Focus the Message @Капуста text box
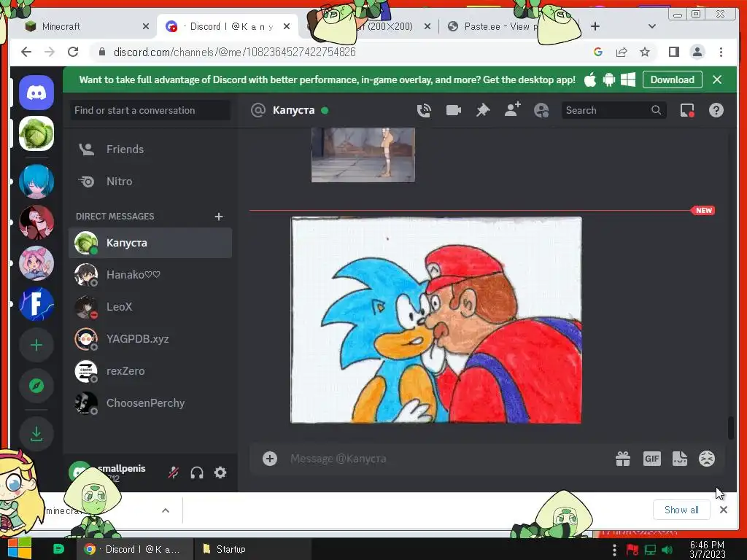 point(448,459)
